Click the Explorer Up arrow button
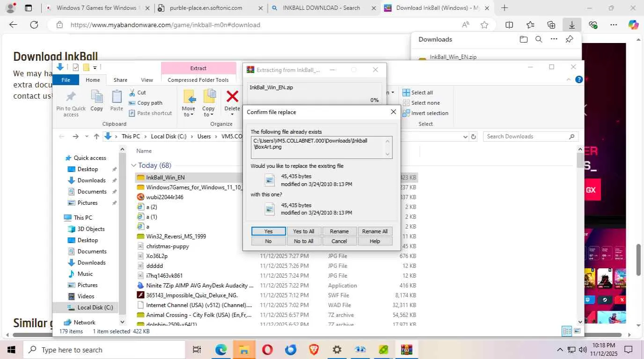This screenshot has width=644, height=359. (96, 136)
